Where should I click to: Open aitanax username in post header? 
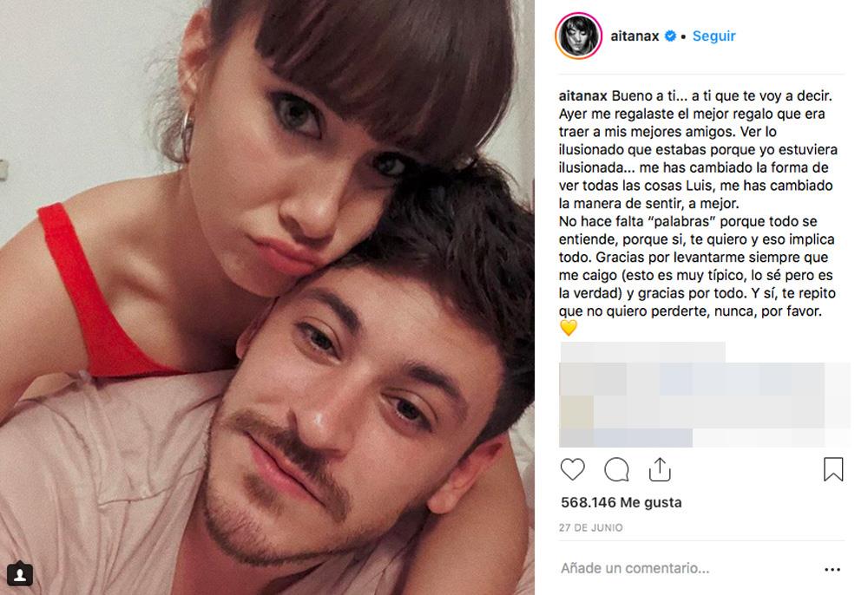635,36
